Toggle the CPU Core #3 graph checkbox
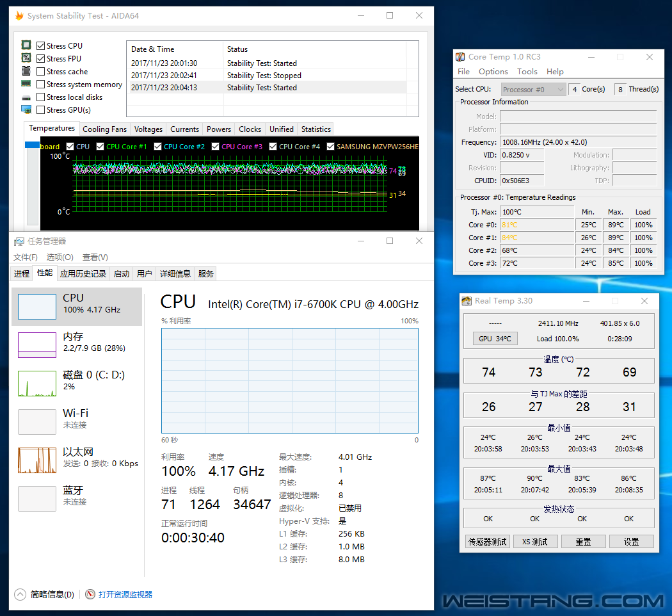This screenshot has height=616, width=672. [216, 146]
